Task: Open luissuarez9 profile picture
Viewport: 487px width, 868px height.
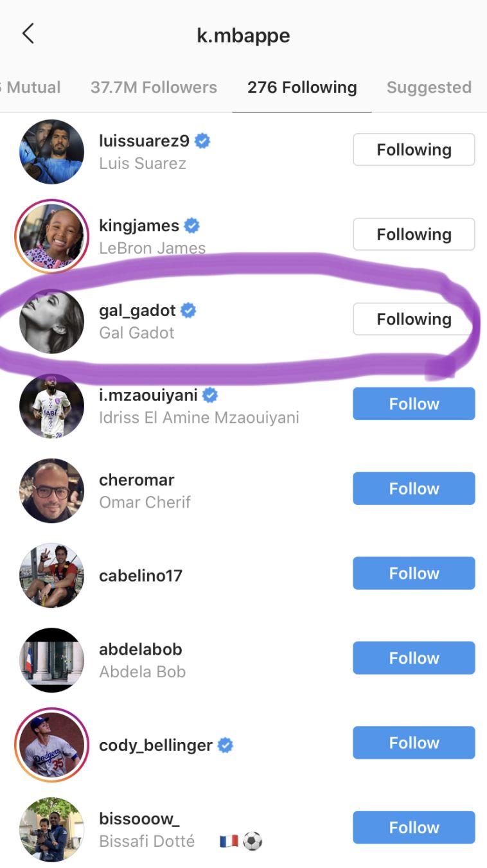Action: (51, 152)
